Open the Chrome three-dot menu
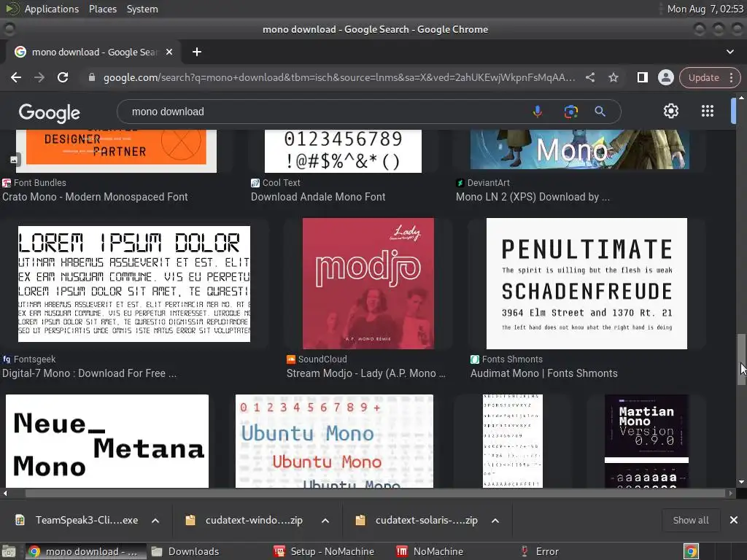 click(731, 77)
